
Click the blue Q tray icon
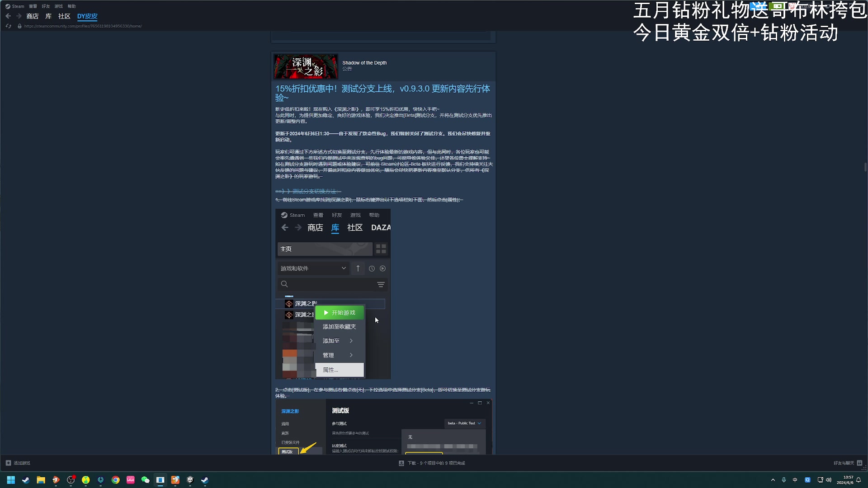click(807, 480)
